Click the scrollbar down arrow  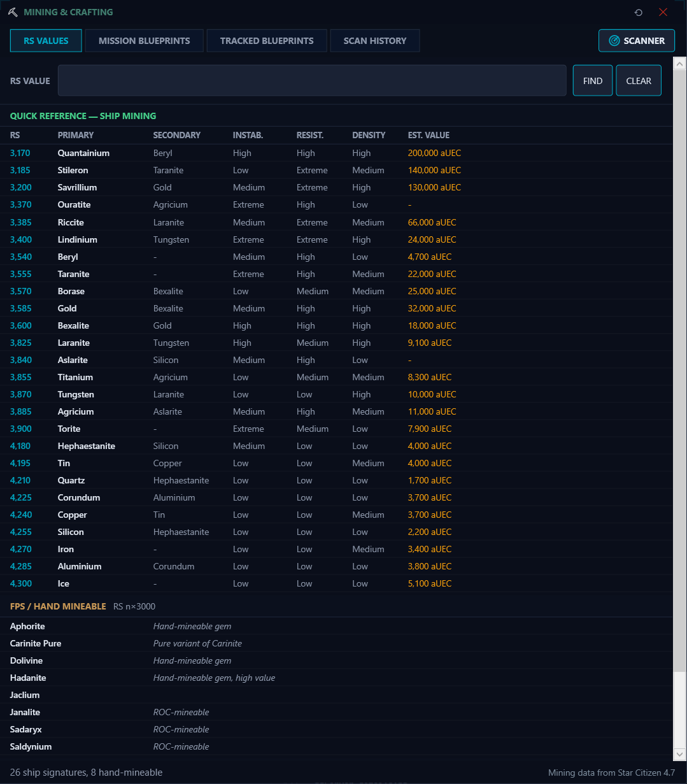680,754
